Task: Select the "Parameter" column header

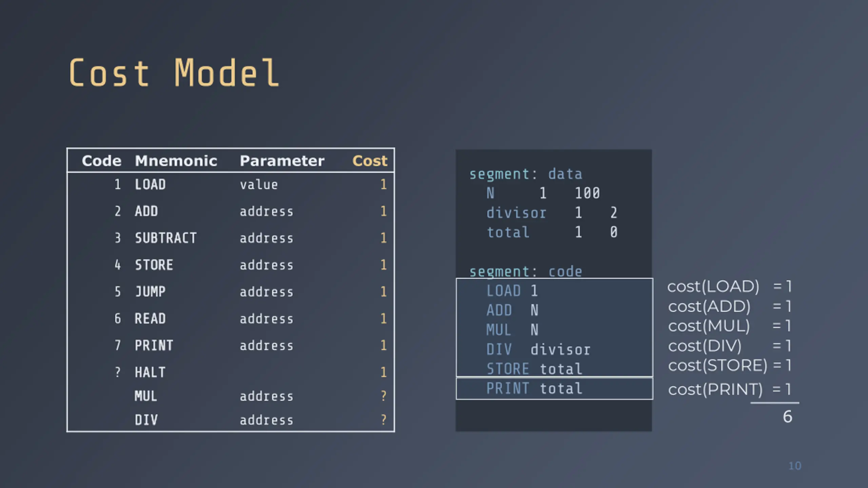Action: tap(282, 161)
